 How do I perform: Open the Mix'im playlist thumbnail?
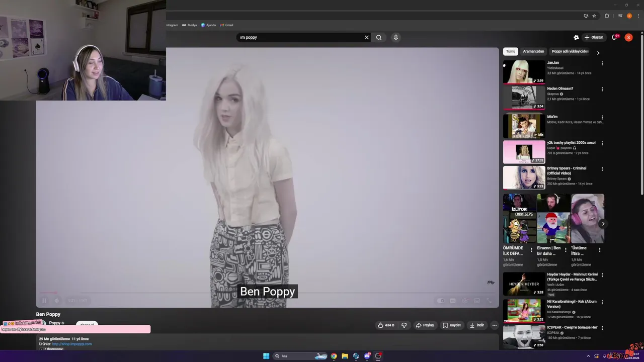(x=524, y=126)
